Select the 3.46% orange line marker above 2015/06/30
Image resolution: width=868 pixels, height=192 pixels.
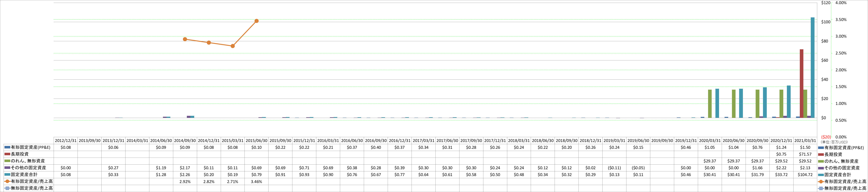pyautogui.click(x=256, y=21)
